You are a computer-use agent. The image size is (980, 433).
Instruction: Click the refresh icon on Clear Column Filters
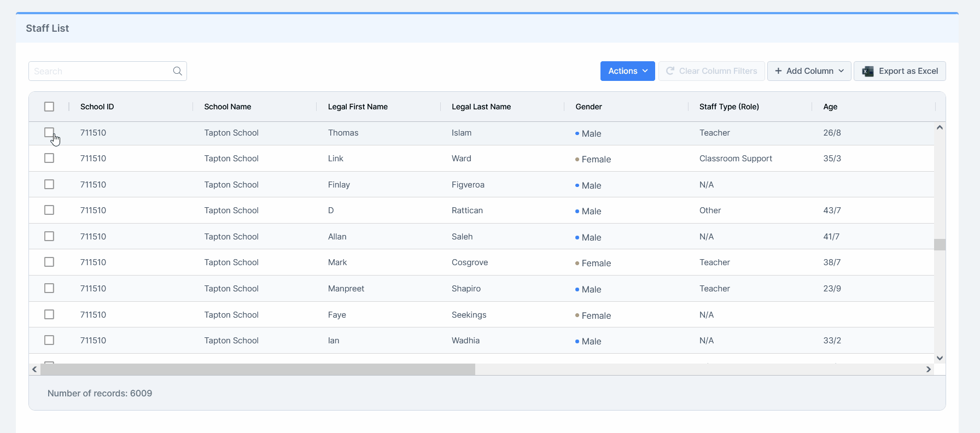[x=670, y=71]
